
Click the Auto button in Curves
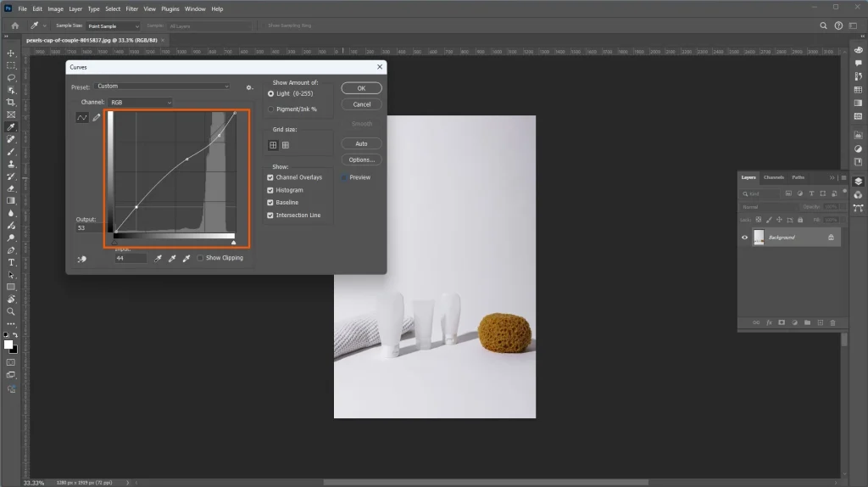pyautogui.click(x=361, y=143)
